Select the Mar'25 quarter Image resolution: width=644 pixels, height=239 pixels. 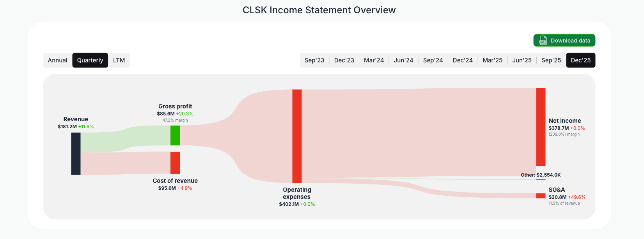tap(492, 60)
